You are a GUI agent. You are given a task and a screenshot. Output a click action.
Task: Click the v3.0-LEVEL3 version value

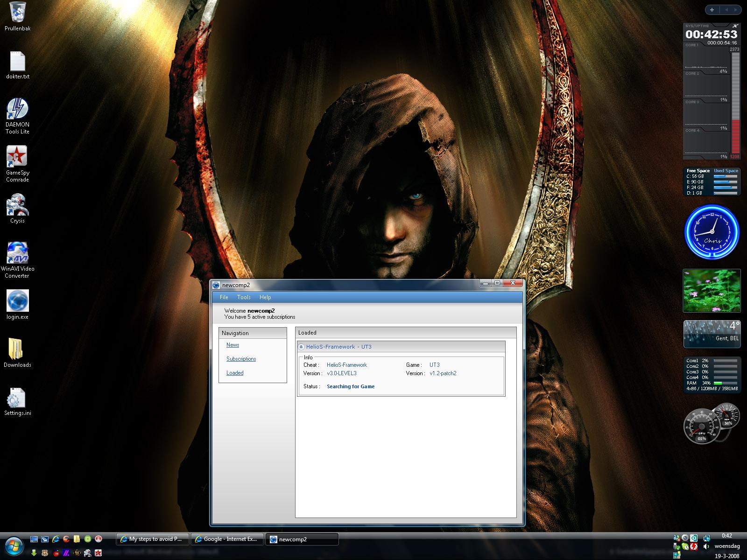coord(342,373)
